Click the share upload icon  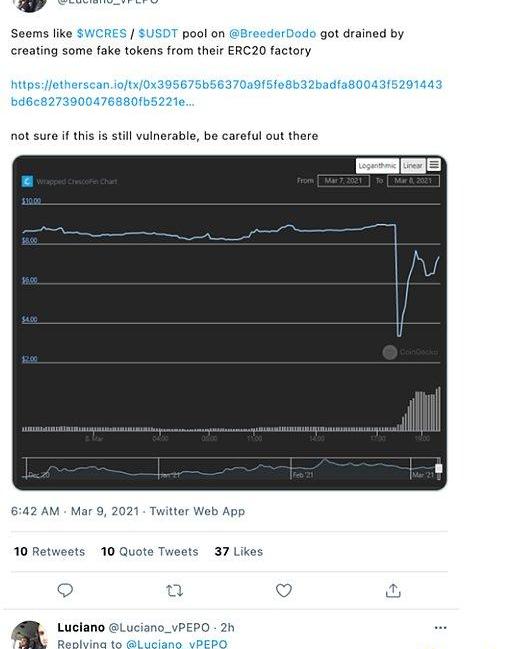coord(393,591)
